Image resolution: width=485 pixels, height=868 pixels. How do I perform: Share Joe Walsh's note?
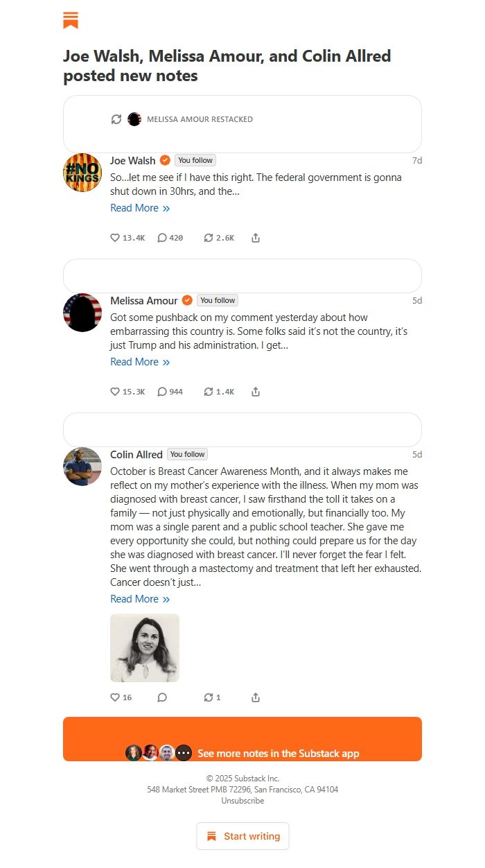point(256,238)
